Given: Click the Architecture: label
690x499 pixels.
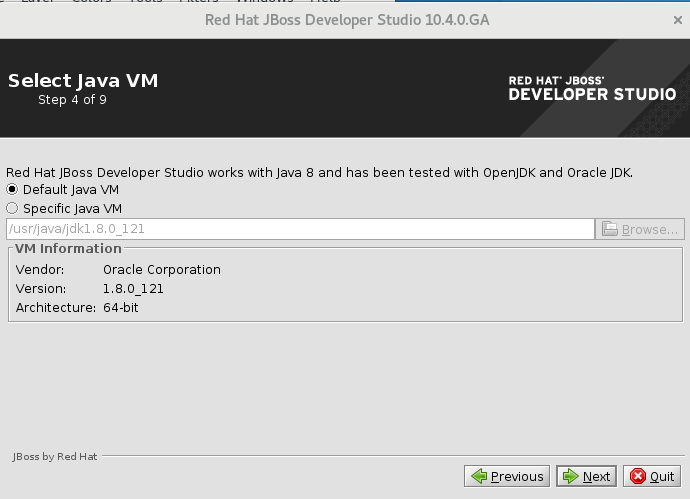Looking at the screenshot, I should coord(56,308).
